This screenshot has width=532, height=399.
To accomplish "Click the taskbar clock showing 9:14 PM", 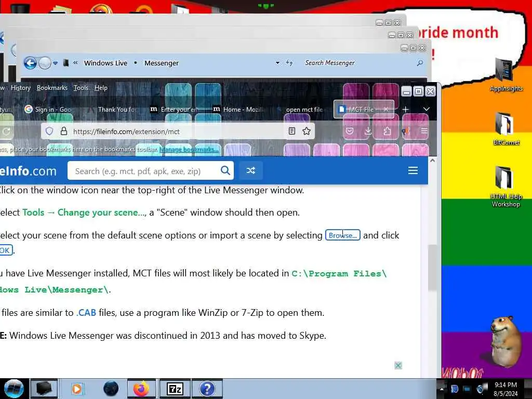I will point(506,389).
